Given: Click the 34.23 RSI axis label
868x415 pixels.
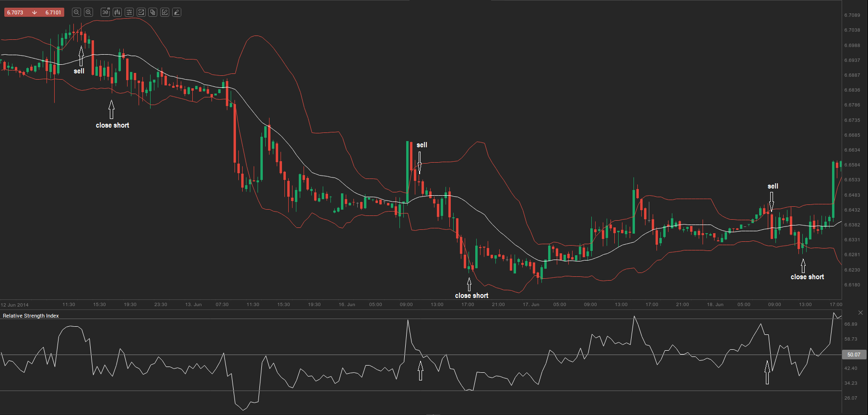Looking at the screenshot, I should coord(851,383).
